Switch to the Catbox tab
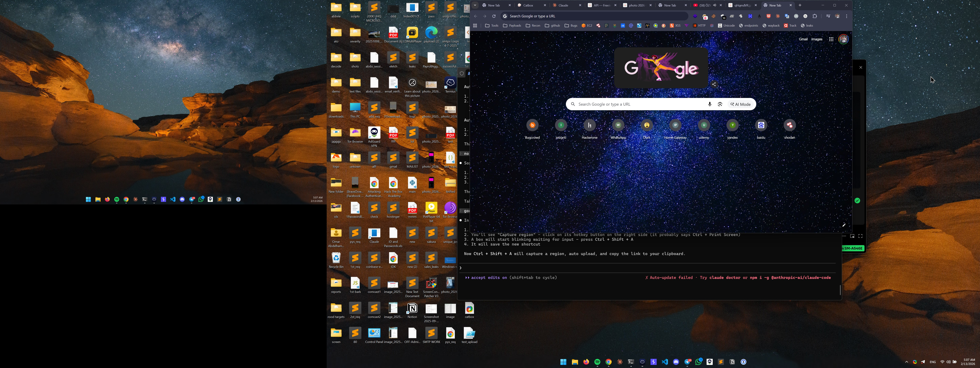Image resolution: width=980 pixels, height=368 pixels. click(x=528, y=5)
